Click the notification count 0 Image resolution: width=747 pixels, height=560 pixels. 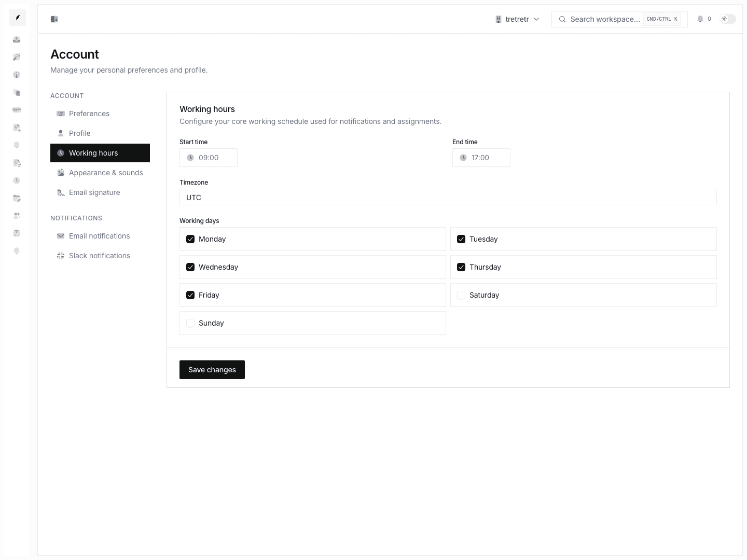(709, 19)
